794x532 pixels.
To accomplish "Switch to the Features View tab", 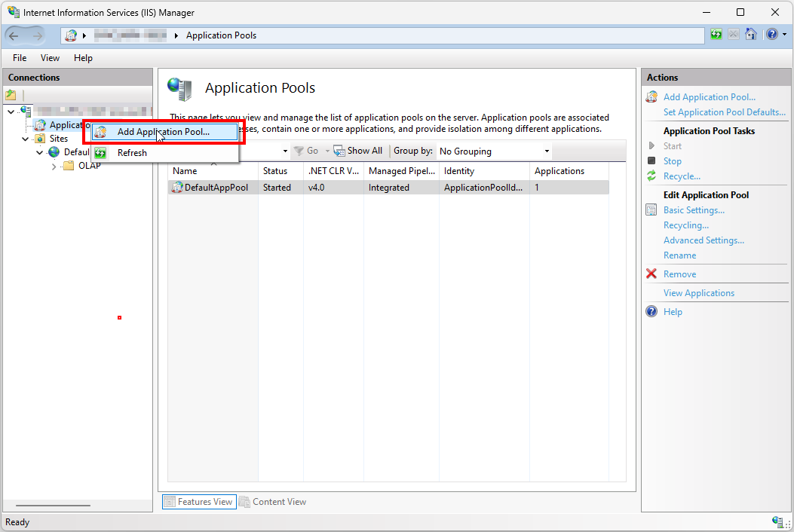I will 199,502.
